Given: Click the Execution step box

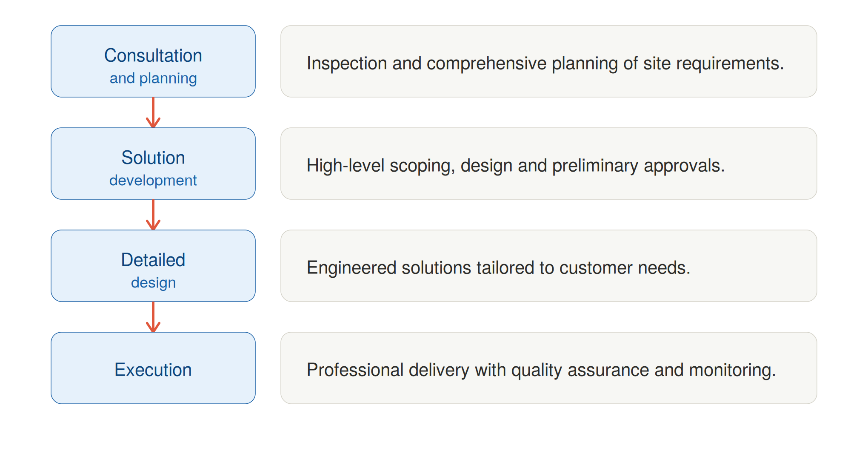Looking at the screenshot, I should pos(153,368).
